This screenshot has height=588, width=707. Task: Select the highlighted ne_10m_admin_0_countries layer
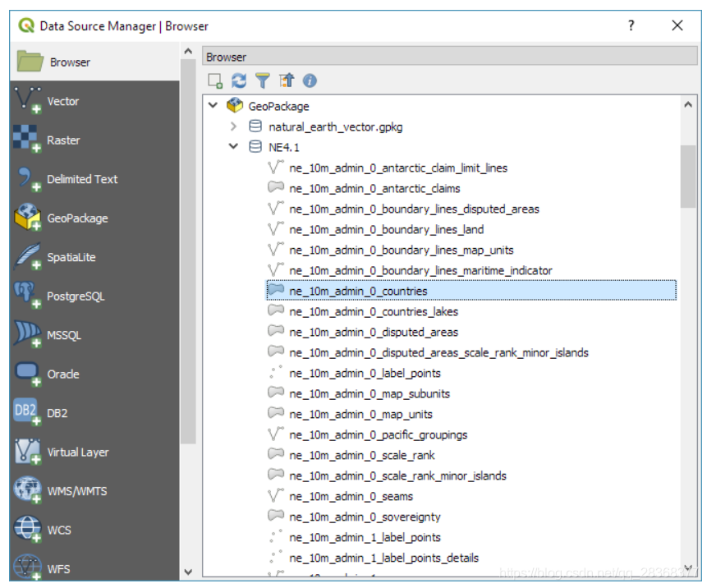point(471,291)
